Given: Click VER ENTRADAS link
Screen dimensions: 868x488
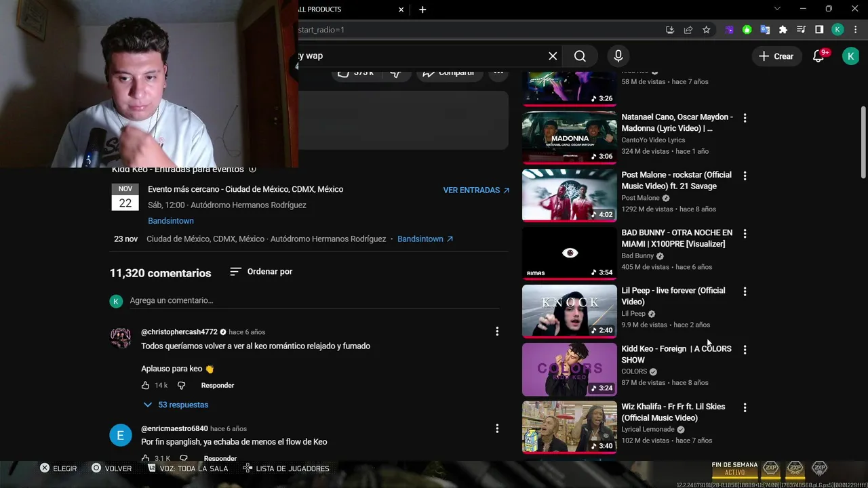Looking at the screenshot, I should pyautogui.click(x=476, y=190).
